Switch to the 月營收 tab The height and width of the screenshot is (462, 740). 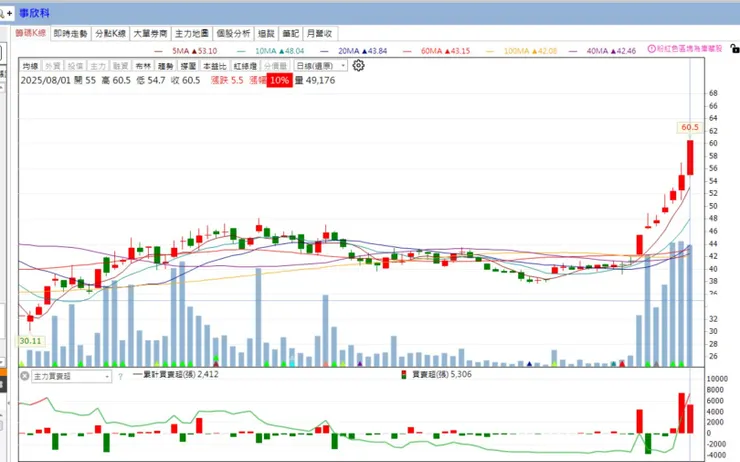point(320,34)
